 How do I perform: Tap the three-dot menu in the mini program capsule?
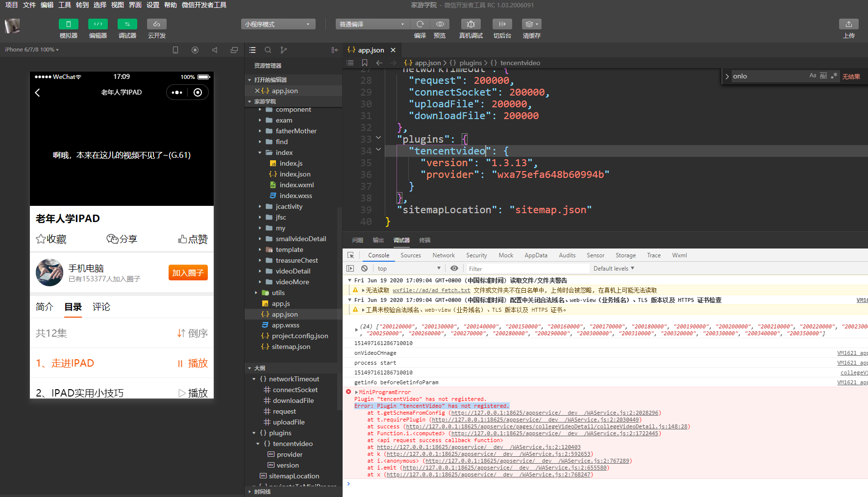[177, 93]
